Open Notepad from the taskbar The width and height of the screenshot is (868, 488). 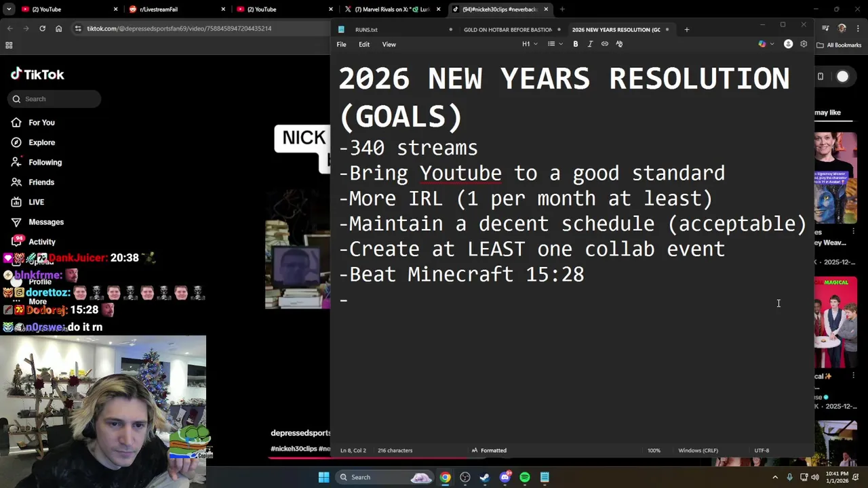point(545,477)
